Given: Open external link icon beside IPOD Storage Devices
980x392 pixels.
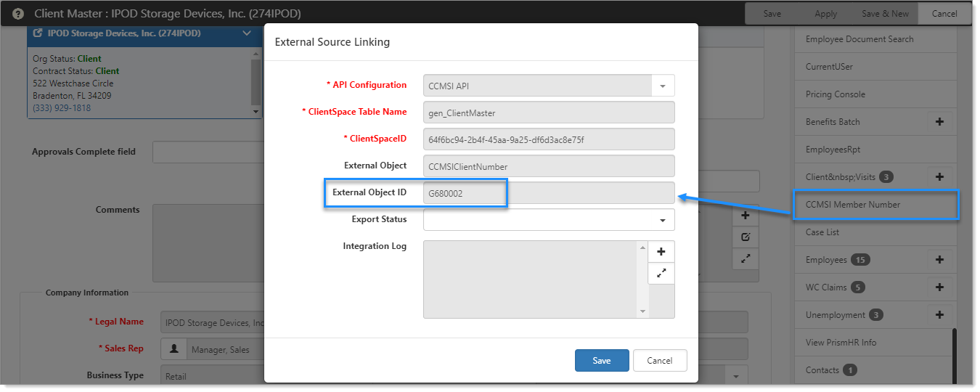Looking at the screenshot, I should tap(38, 33).
